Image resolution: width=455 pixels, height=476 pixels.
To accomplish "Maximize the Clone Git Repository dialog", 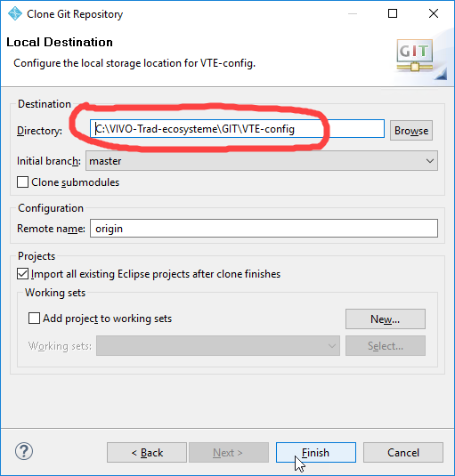I will coord(393,13).
